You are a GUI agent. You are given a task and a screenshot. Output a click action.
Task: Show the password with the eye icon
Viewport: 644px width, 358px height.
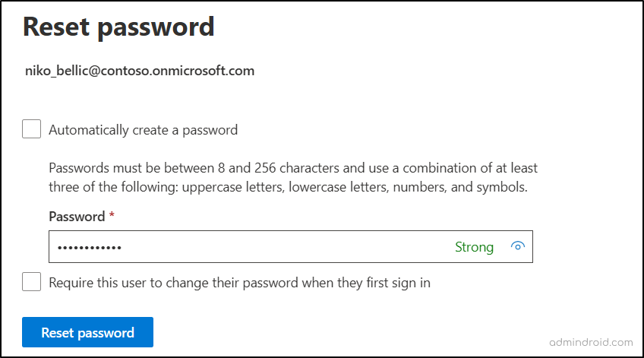[517, 246]
